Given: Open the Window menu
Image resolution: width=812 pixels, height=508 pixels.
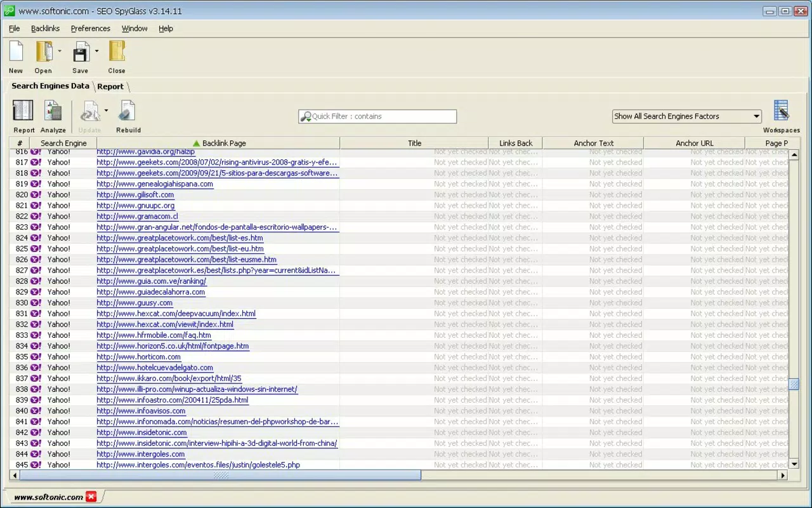Looking at the screenshot, I should coord(134,29).
